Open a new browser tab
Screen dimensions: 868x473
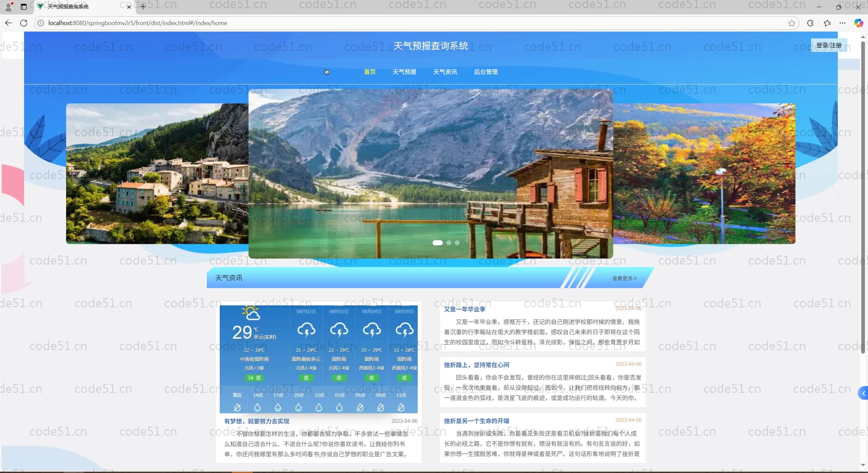pyautogui.click(x=143, y=7)
